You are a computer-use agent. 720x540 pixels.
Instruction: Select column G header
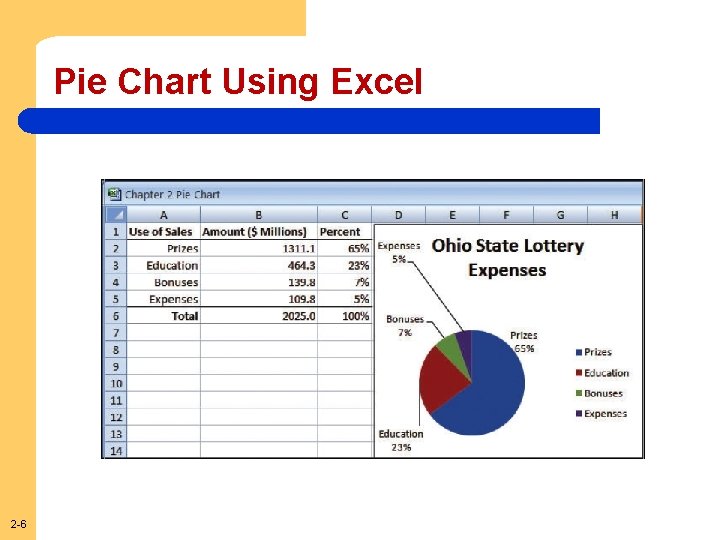560,214
